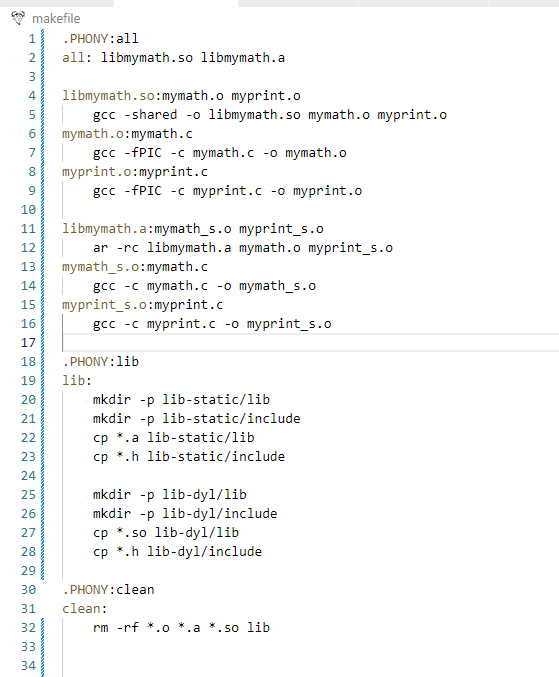The height and width of the screenshot is (677, 559).
Task: Click the makefile icon in the breadcrumb
Action: click(x=18, y=19)
